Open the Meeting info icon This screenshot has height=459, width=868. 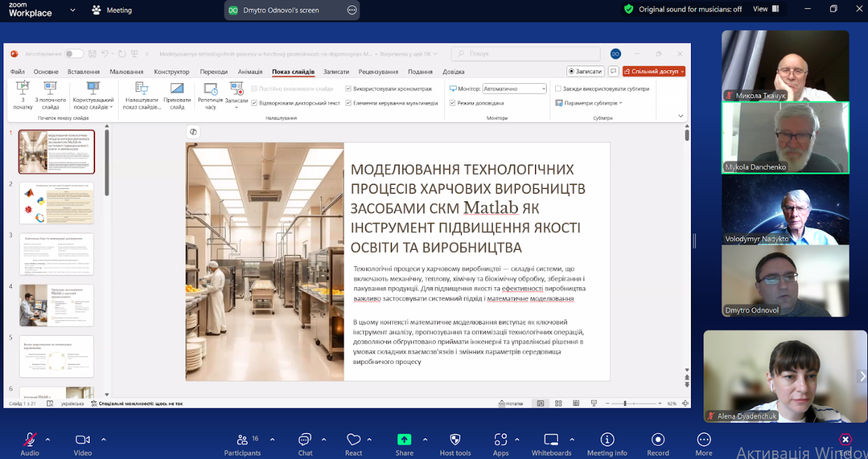607,440
